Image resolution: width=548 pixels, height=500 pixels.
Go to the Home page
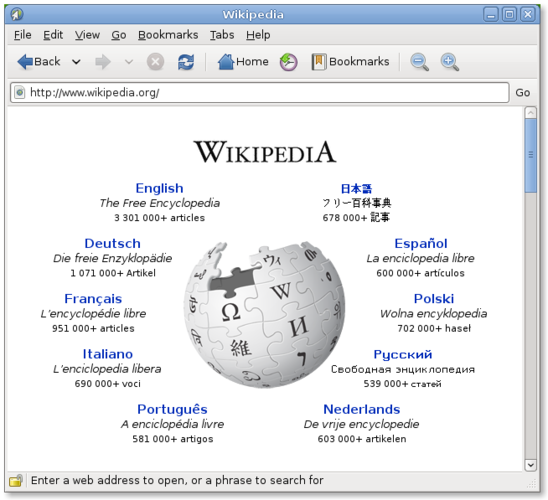coord(243,62)
